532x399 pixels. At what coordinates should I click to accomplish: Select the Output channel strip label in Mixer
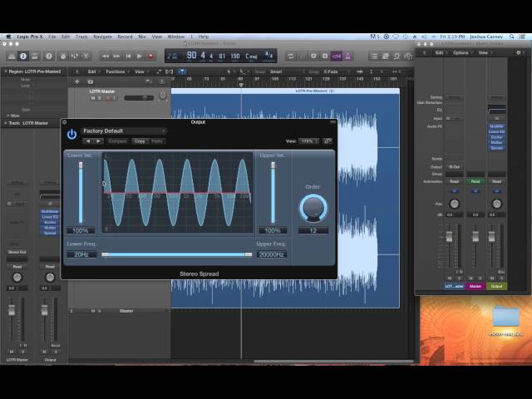[496, 286]
